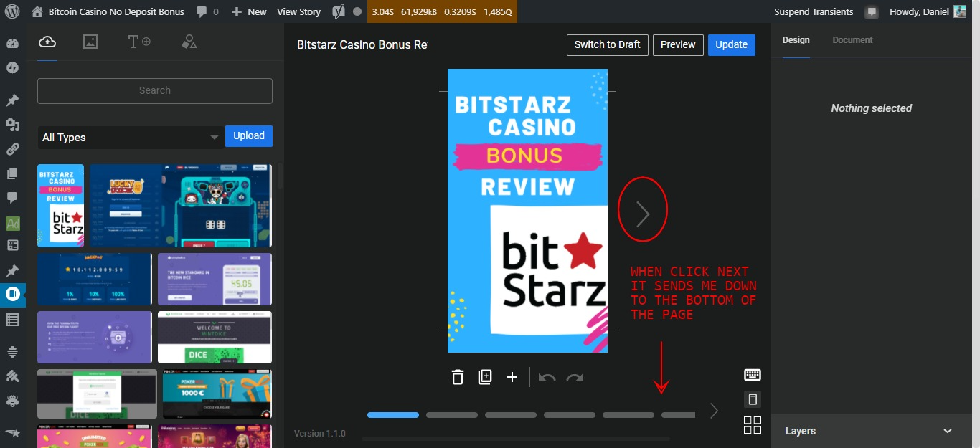Click the notification icon beside Suspend Transients
Screen dimensions: 980x448
[872, 11]
